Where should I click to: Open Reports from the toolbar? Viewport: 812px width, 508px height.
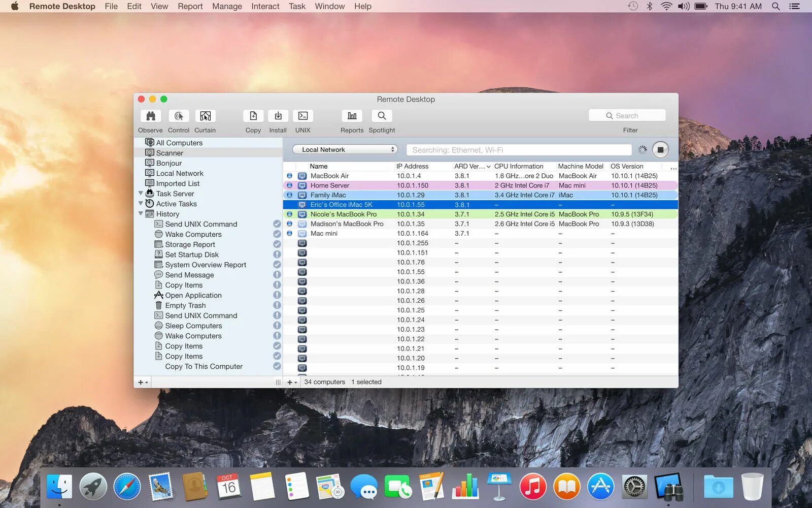point(352,116)
